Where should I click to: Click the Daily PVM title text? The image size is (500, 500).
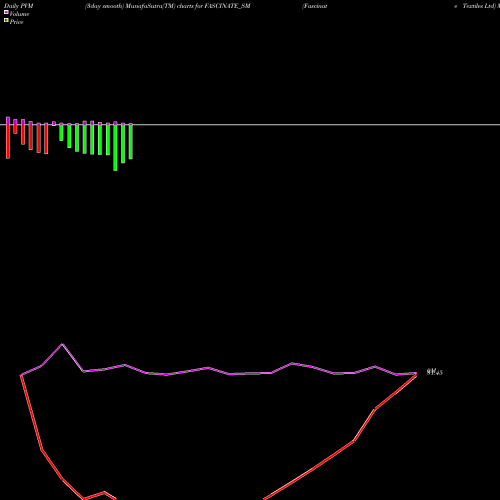tap(19, 6)
